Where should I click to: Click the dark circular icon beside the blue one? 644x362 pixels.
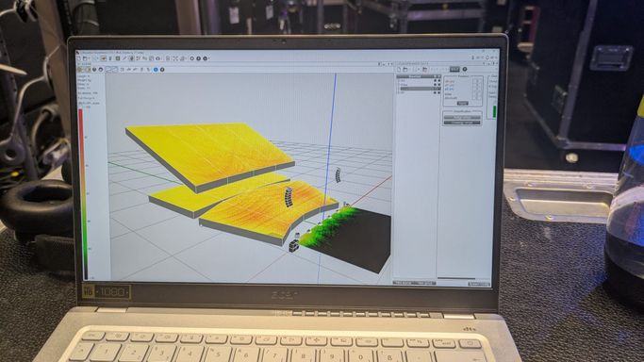162,70
